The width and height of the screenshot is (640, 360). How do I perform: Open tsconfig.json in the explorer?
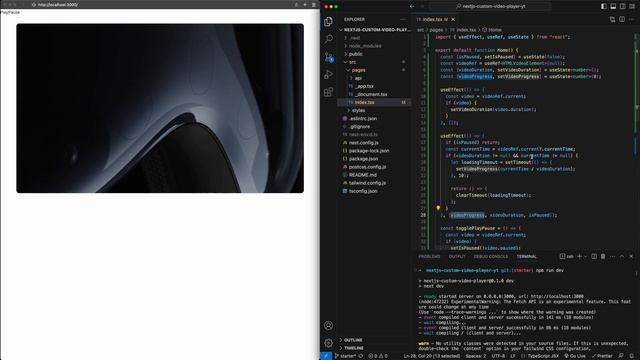pyautogui.click(x=363, y=191)
